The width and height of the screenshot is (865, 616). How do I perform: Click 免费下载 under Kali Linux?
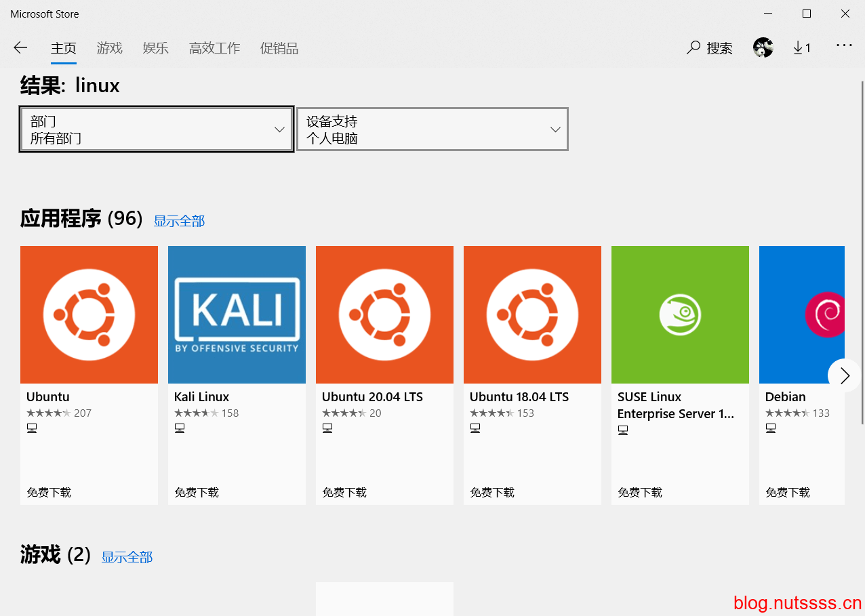point(197,493)
